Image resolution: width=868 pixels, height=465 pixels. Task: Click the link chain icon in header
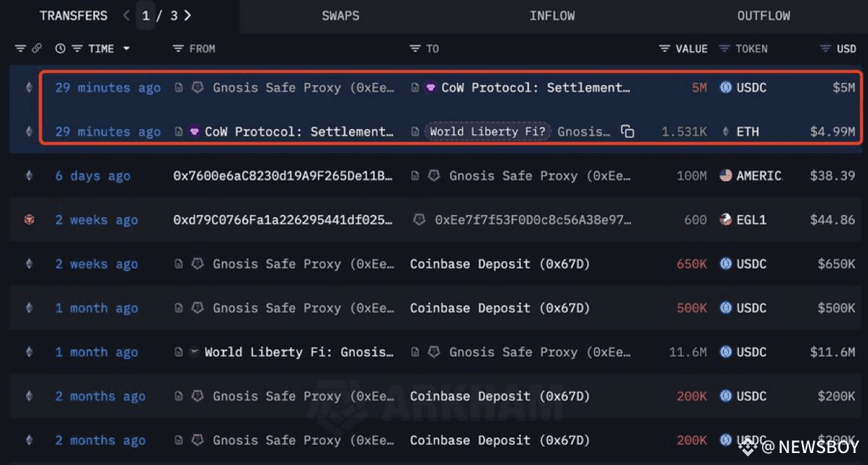[x=37, y=48]
